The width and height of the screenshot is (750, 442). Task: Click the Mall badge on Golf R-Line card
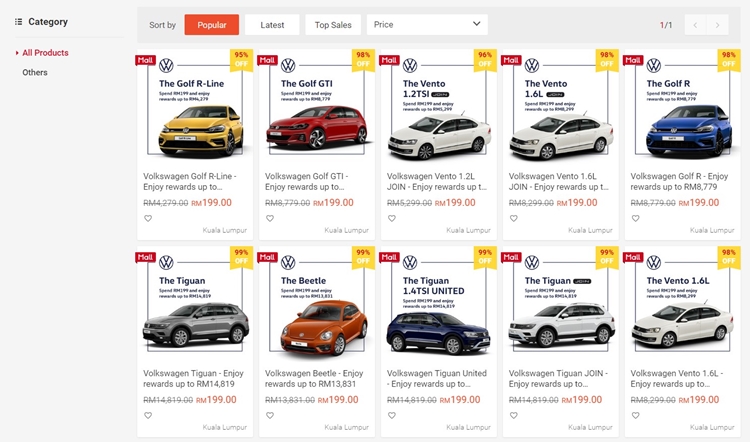[x=145, y=60]
